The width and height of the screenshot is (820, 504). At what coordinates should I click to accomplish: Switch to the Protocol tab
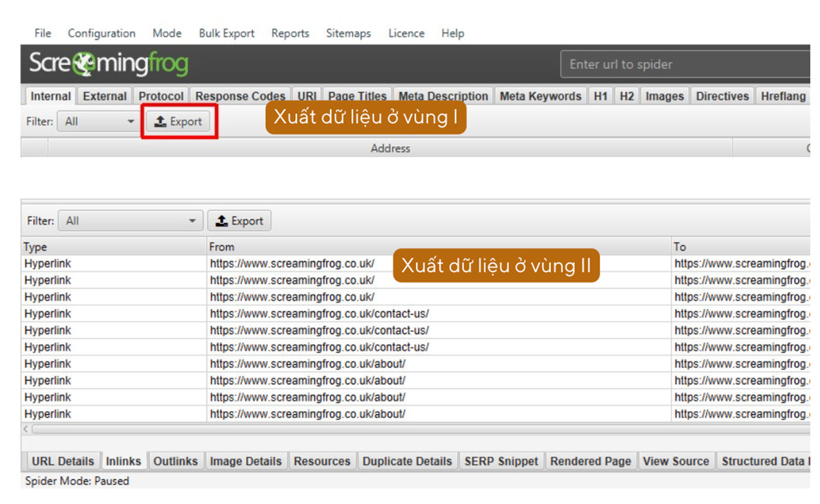pyautogui.click(x=161, y=96)
